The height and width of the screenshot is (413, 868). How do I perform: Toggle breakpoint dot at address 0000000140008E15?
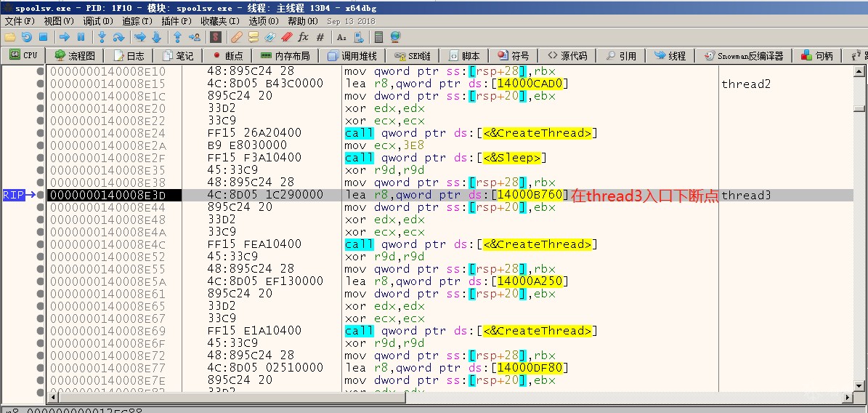click(41, 84)
